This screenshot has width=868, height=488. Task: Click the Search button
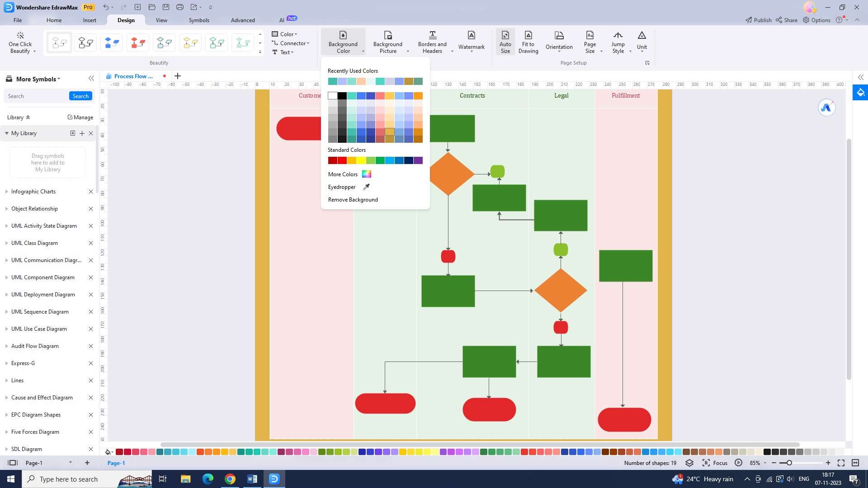coord(80,96)
